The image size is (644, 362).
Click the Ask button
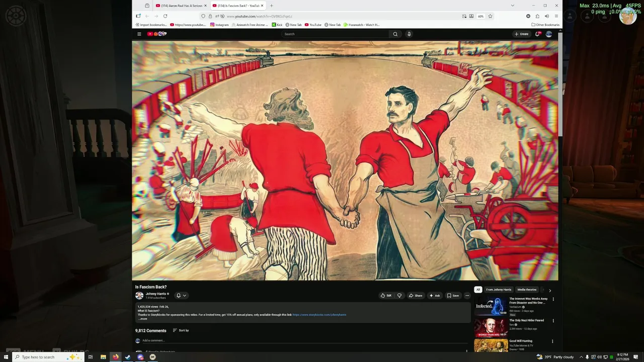[x=435, y=296]
